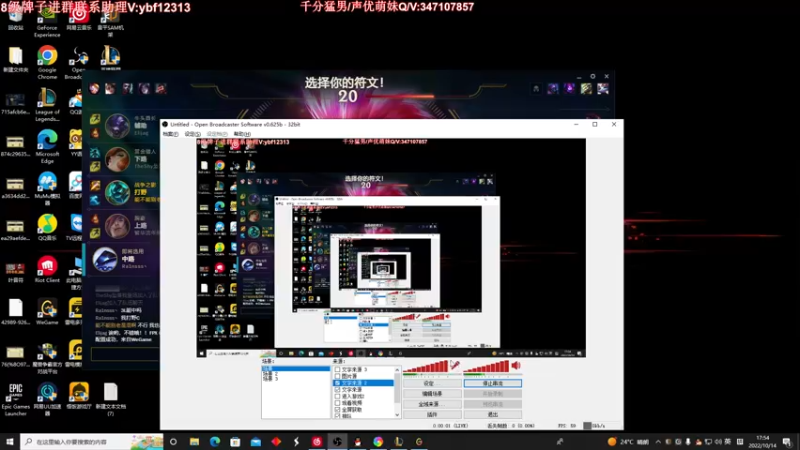Open Windows Start menu
This screenshot has width=800, height=450.
coord(10,441)
